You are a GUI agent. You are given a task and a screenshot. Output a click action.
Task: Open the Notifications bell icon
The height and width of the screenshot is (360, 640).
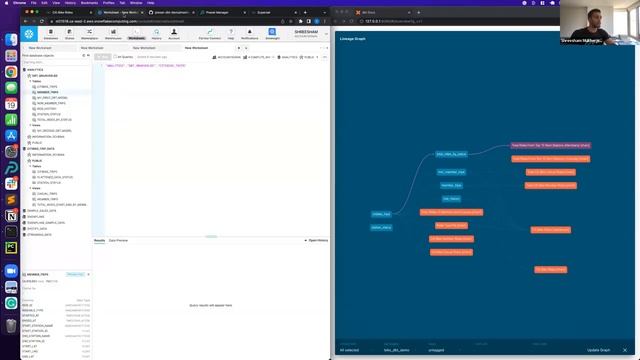point(249,34)
